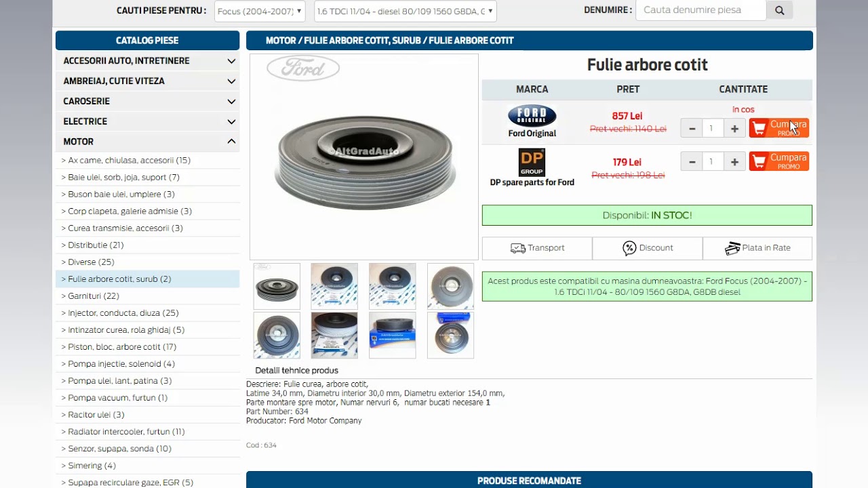
Task: Open the 1.6 TDCi engine dropdown
Action: point(404,11)
